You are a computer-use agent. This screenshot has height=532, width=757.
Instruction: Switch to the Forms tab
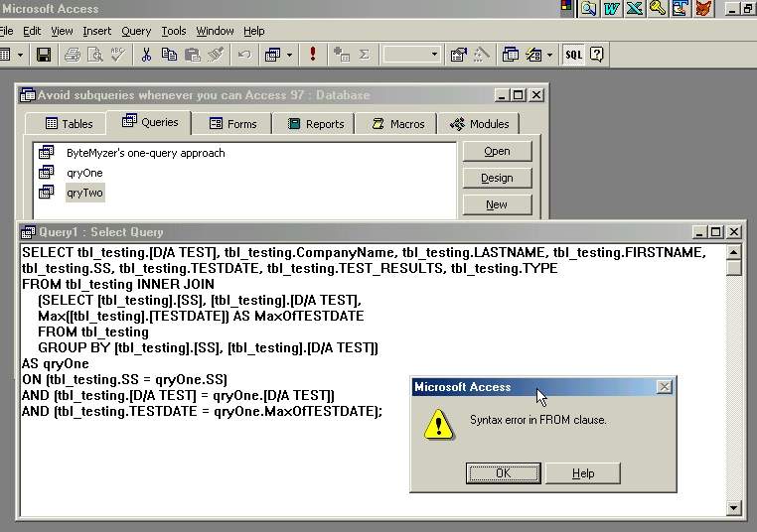pyautogui.click(x=232, y=124)
